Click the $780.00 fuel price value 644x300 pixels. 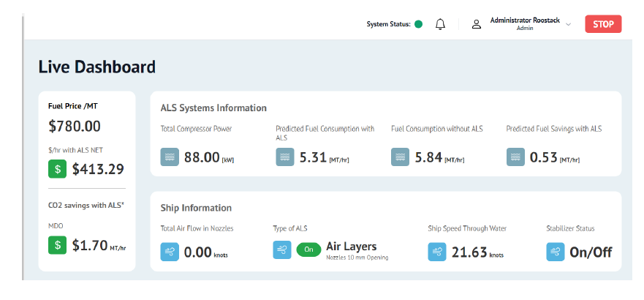click(x=75, y=126)
